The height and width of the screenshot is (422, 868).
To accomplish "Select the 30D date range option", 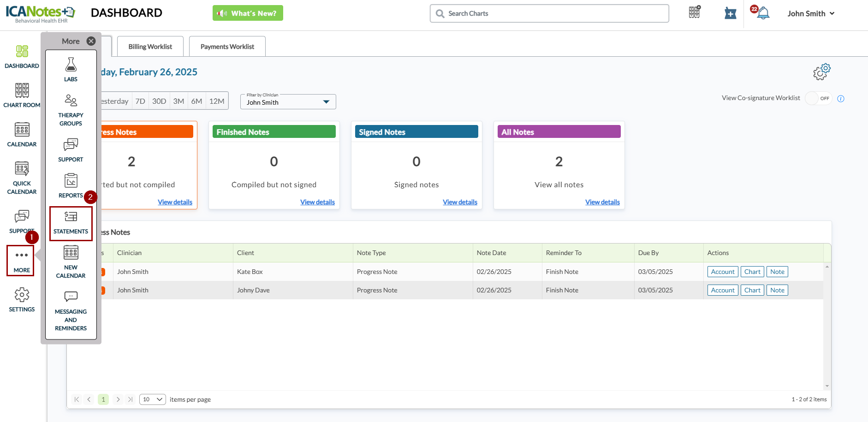I will pyautogui.click(x=159, y=101).
